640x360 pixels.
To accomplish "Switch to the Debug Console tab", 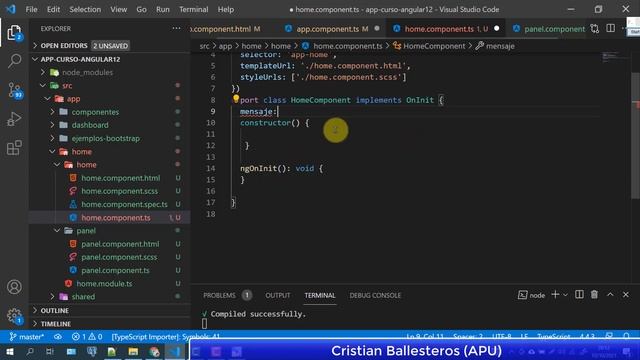I will (x=375, y=295).
